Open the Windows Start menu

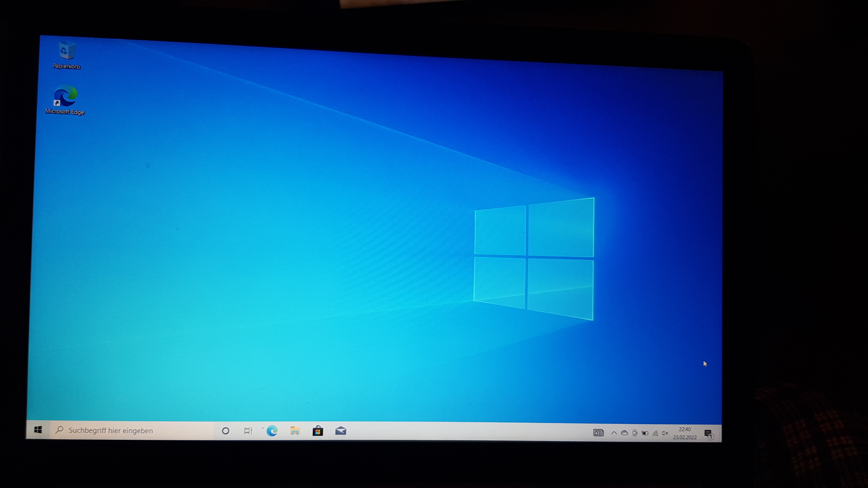[38, 430]
